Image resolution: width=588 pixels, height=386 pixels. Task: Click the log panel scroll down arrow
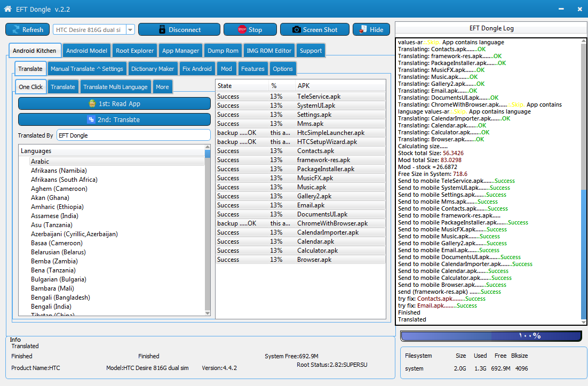(x=584, y=322)
